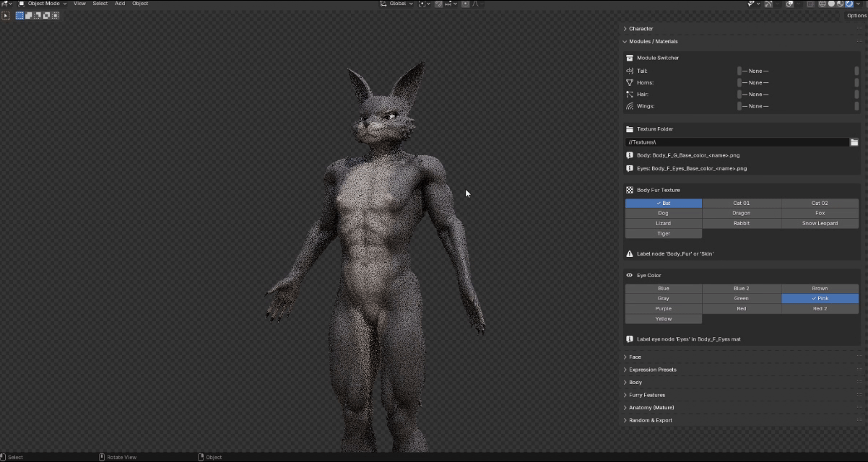The image size is (868, 462).
Task: Open the Object Mode dropdown
Action: (x=43, y=4)
